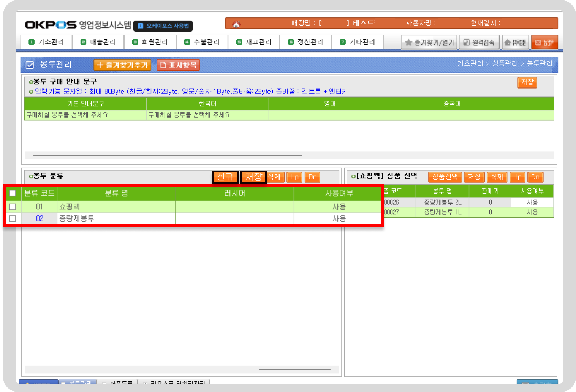Click 신규 button in 봉투 분류
The image size is (576, 392).
225,177
